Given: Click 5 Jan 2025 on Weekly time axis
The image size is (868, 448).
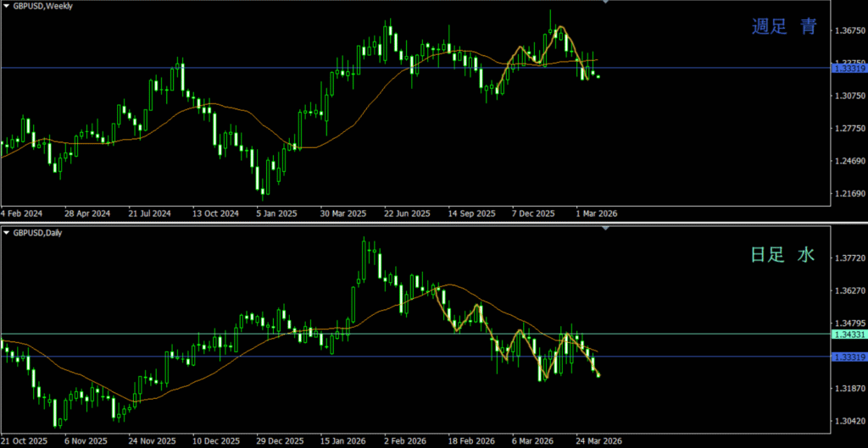Looking at the screenshot, I should pos(275,213).
